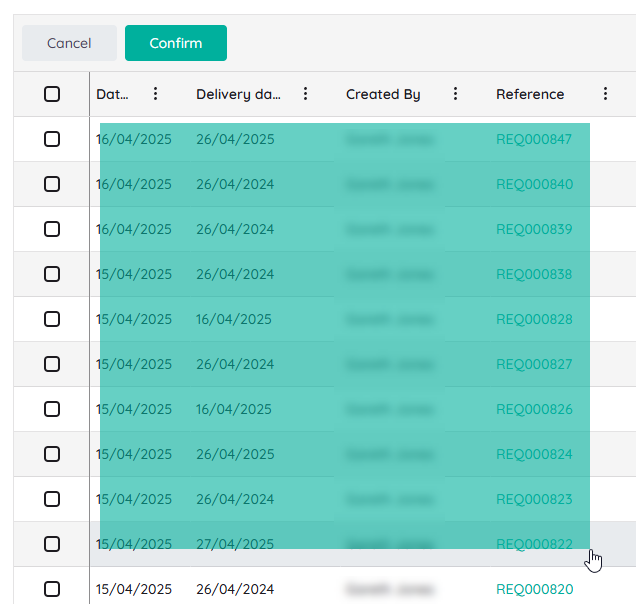Viewport: 636px width, 604px height.
Task: Check the box for row REQ000824
Action: (x=52, y=454)
